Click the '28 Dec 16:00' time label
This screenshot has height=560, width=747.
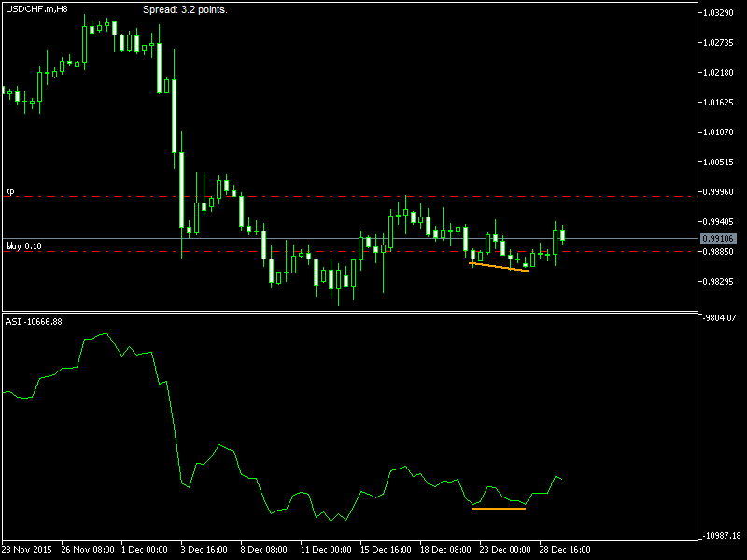565,549
